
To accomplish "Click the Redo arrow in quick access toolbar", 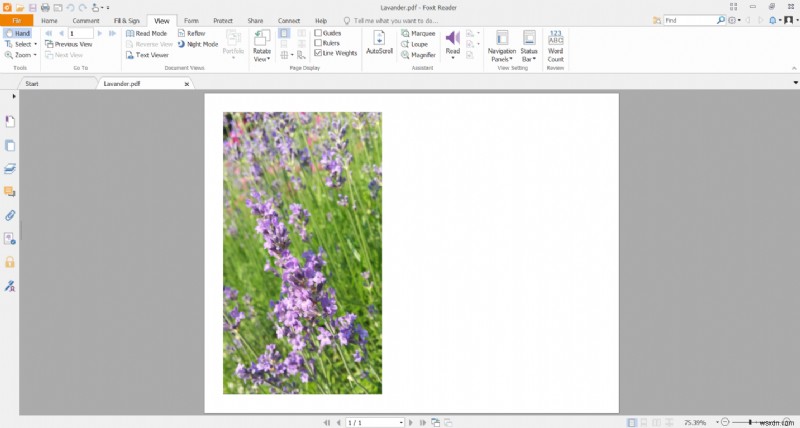I will tap(83, 8).
